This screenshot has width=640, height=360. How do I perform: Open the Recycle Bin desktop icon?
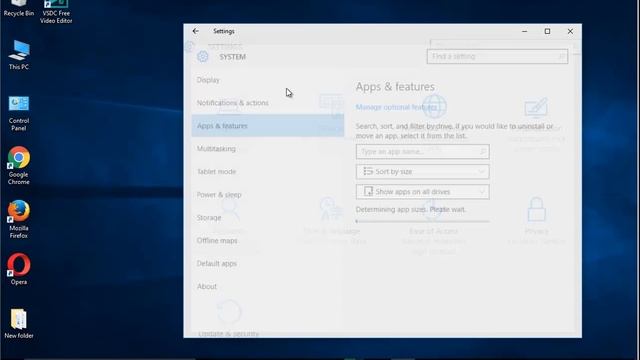click(19, 8)
